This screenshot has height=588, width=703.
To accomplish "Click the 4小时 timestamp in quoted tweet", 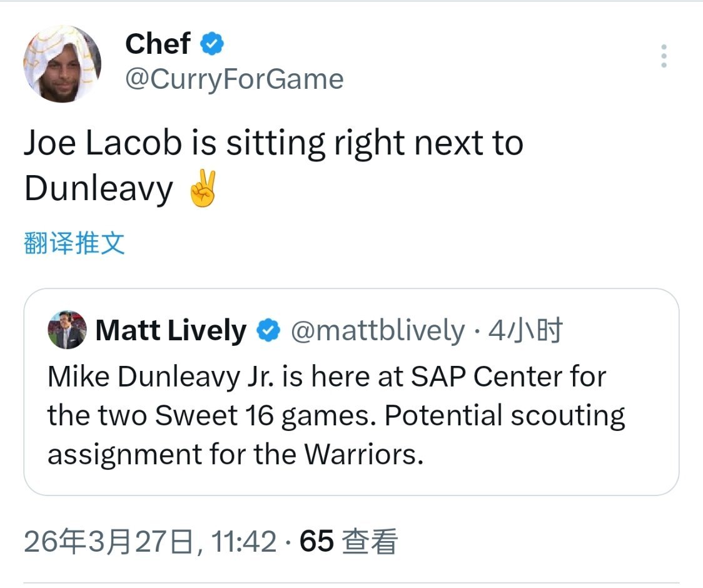I will coord(525,330).
